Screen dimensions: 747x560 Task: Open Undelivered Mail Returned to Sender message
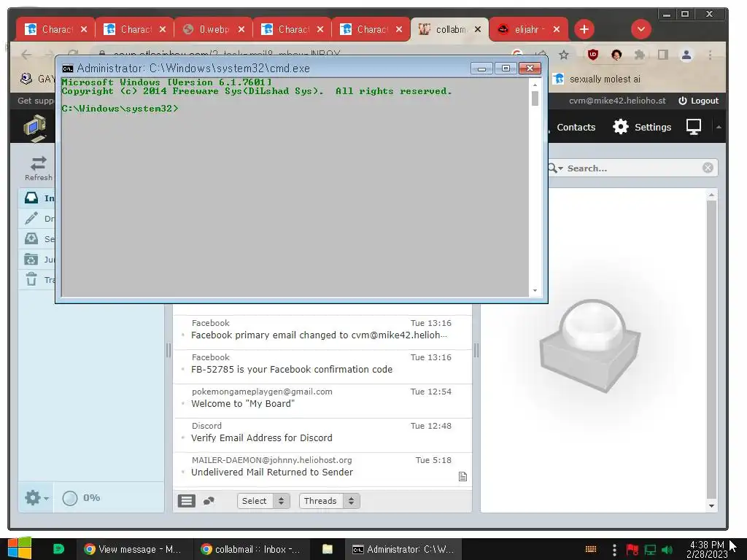click(x=322, y=467)
